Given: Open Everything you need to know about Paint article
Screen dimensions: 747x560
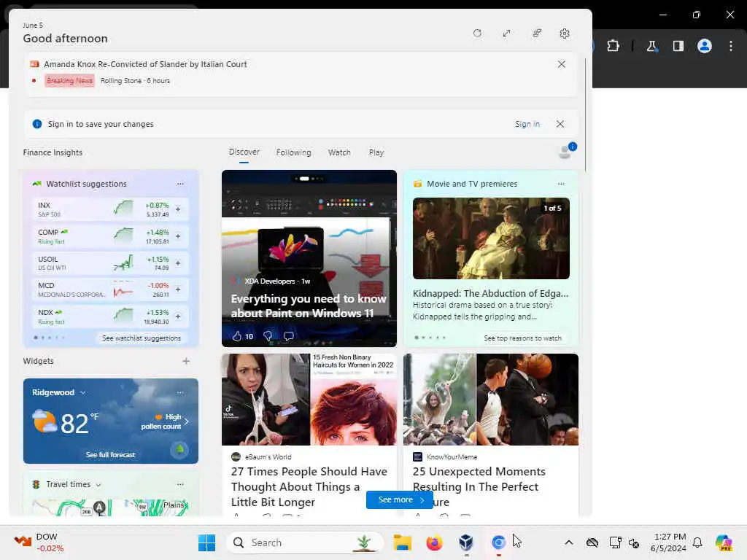Looking at the screenshot, I should click(309, 306).
